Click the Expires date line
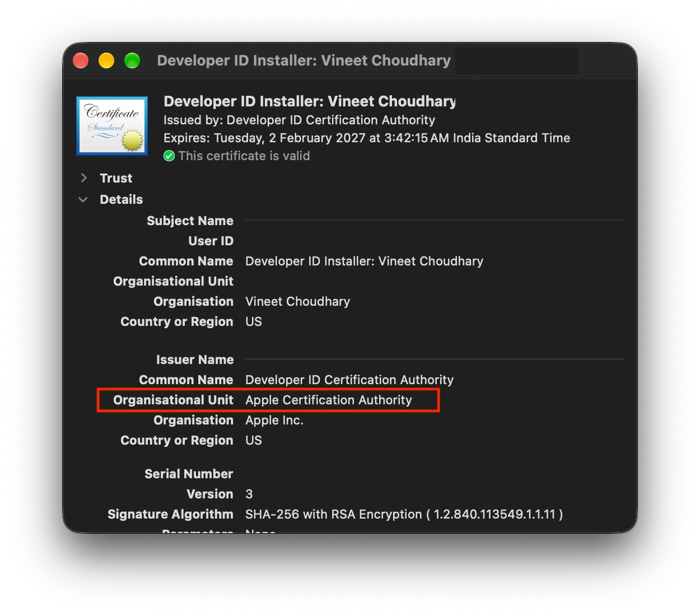700x616 pixels. 367,138
